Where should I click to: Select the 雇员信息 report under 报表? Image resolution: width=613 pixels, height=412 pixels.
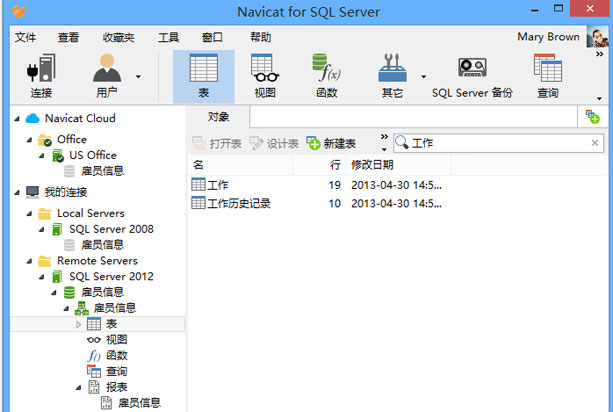click(x=139, y=403)
